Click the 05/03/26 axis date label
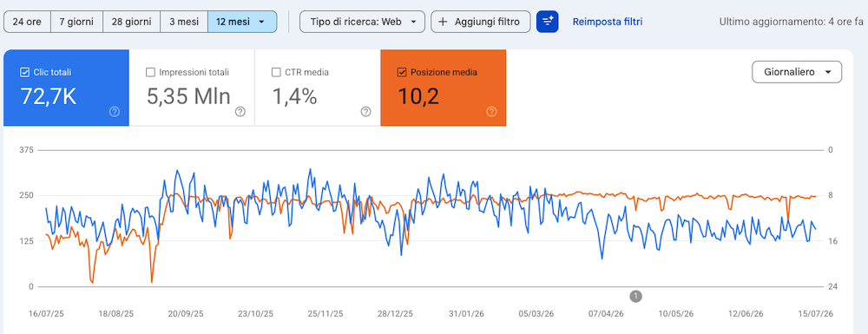 (536, 313)
